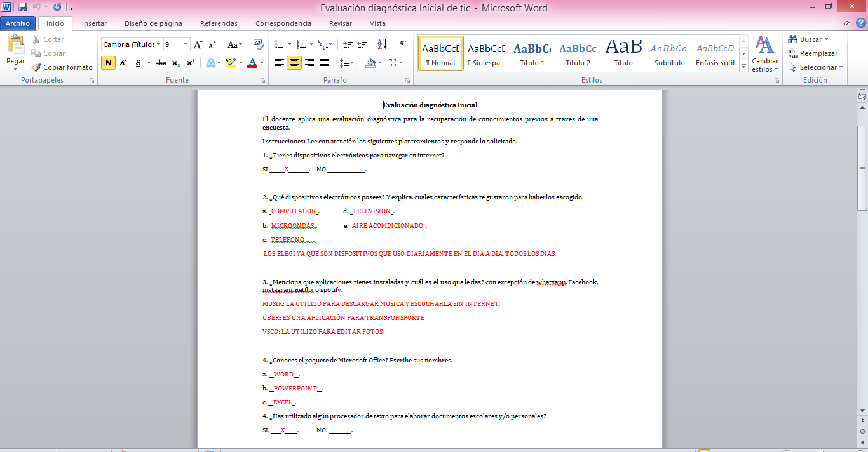
Task: Click the Undo arrow in quick access toolbar
Action: pos(37,8)
